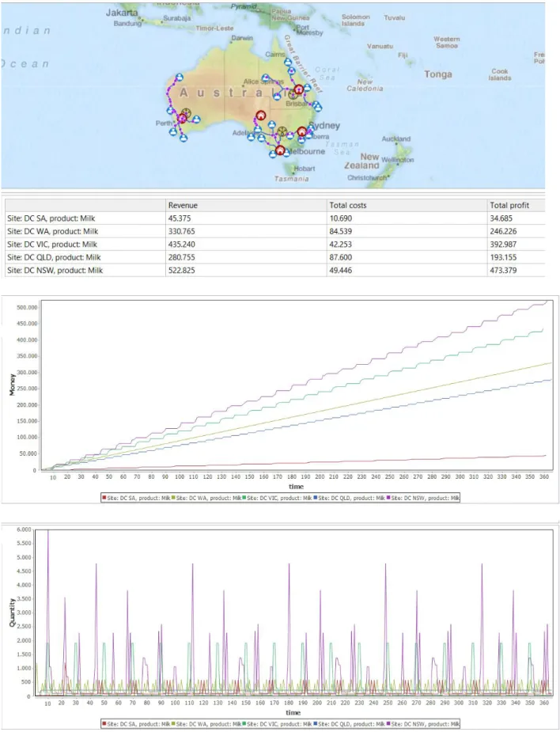Click the revenue value 435.240
The image size is (560, 732).
click(182, 245)
